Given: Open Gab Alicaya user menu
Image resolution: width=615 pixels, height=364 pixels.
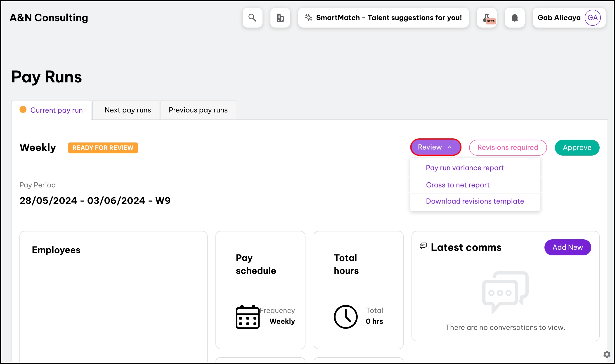Looking at the screenshot, I should tap(559, 18).
